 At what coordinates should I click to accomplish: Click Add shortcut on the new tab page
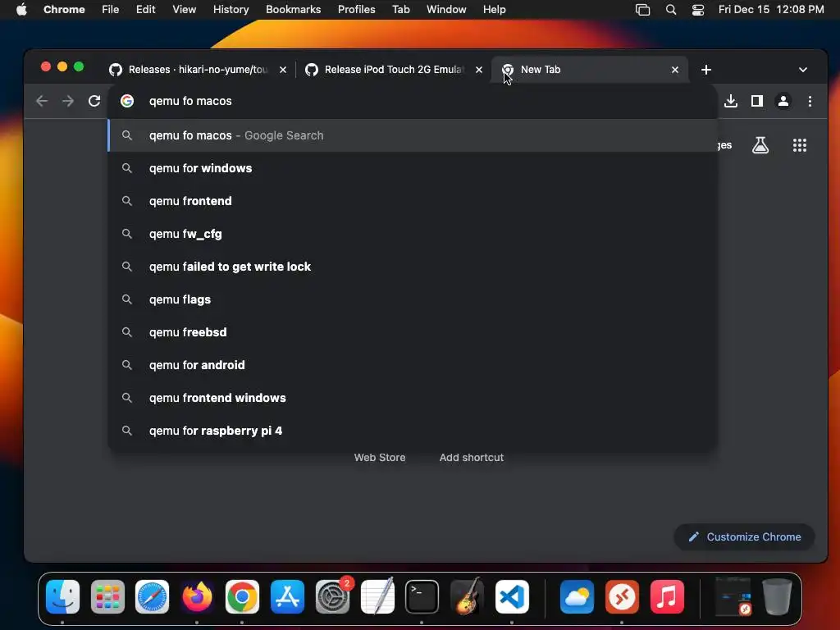(x=472, y=458)
